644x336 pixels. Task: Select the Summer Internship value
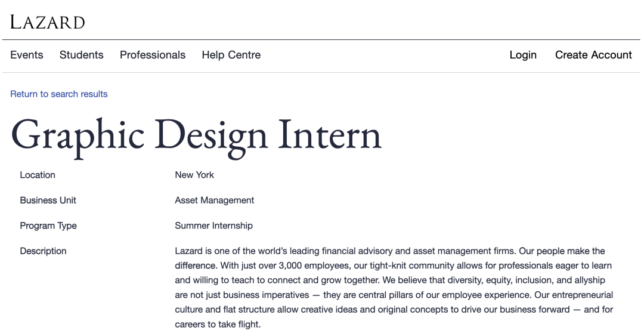coord(213,226)
